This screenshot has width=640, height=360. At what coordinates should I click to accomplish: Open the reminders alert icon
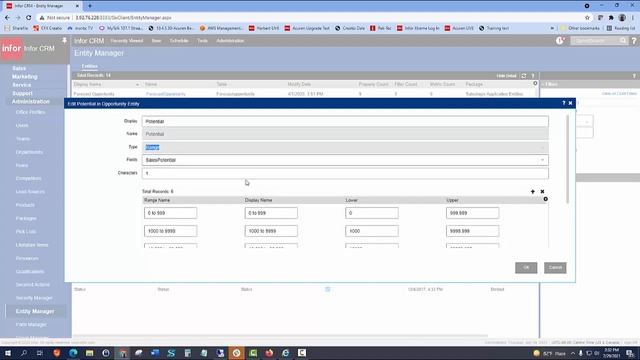point(560,40)
